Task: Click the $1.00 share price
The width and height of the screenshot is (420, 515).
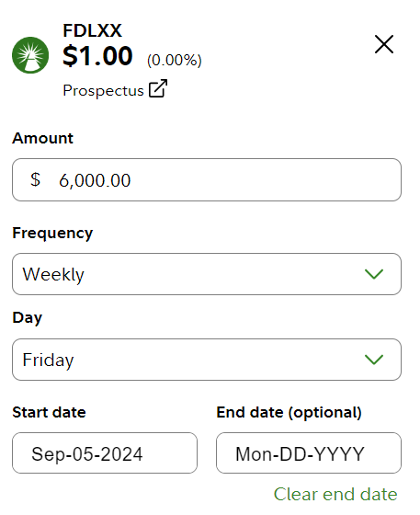Action: point(97,56)
